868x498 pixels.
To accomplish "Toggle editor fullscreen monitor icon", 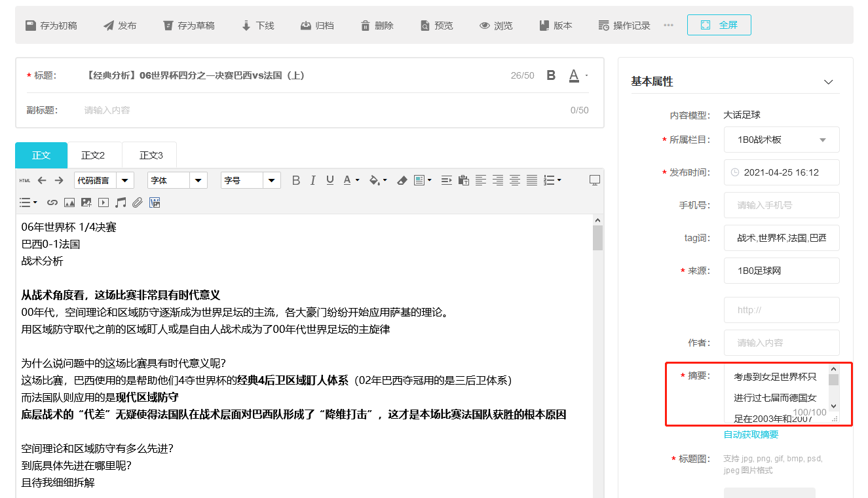I will point(595,180).
